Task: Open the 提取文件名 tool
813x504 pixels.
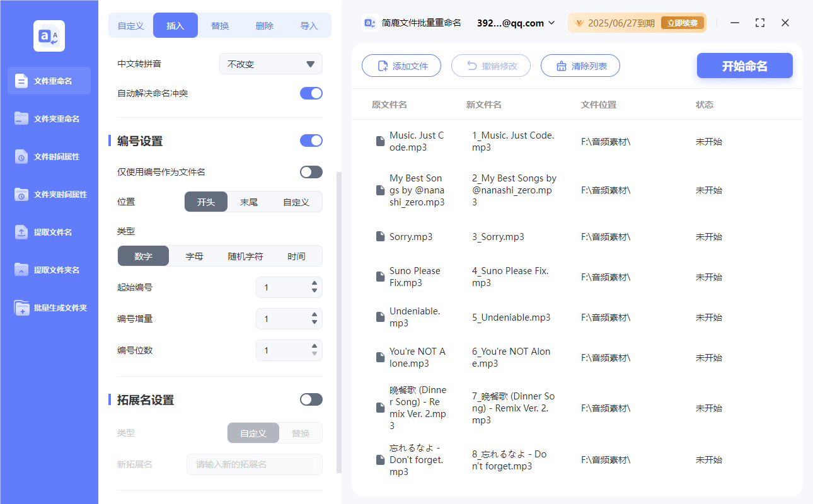Action: 49,232
